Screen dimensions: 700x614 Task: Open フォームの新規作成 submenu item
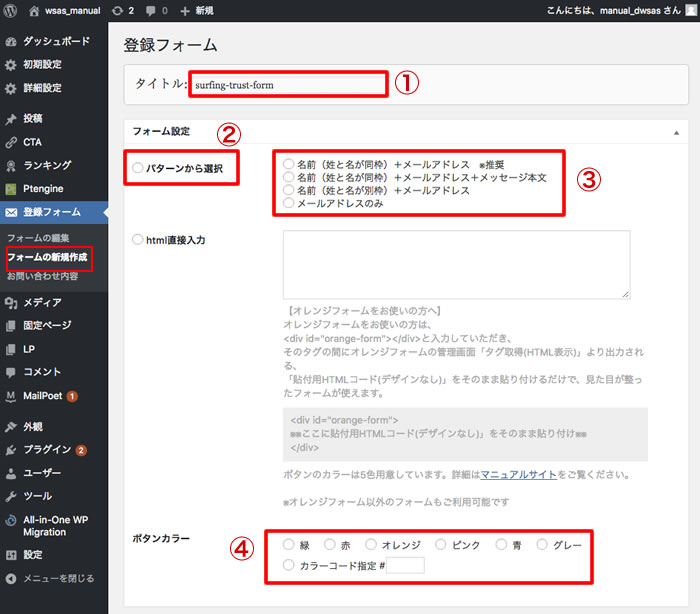[x=47, y=258]
